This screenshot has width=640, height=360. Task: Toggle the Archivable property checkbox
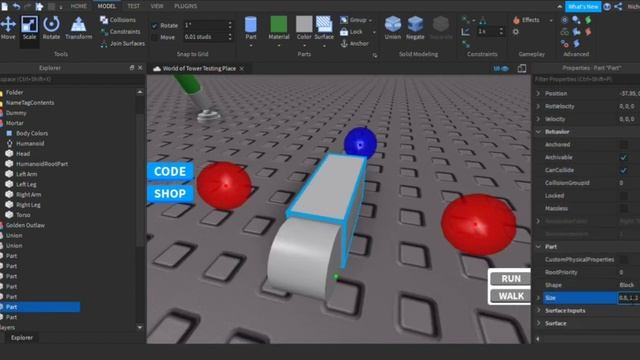[624, 157]
